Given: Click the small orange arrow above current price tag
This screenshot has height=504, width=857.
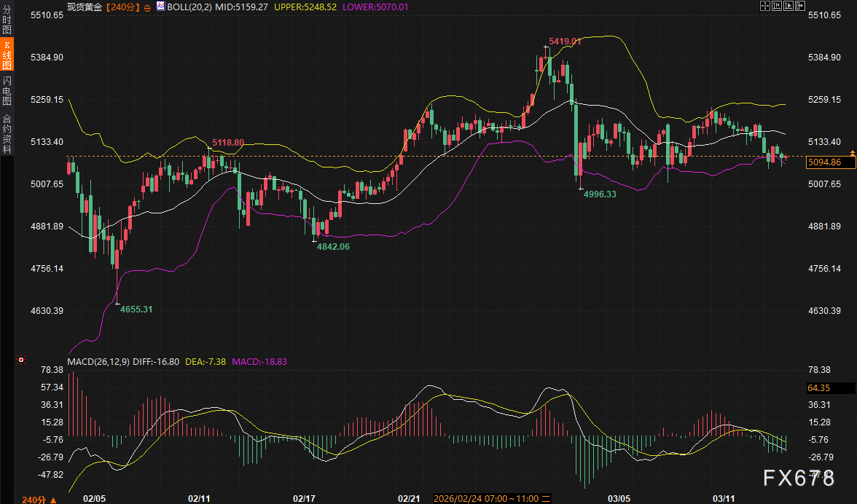Looking at the screenshot, I should 853,151.
